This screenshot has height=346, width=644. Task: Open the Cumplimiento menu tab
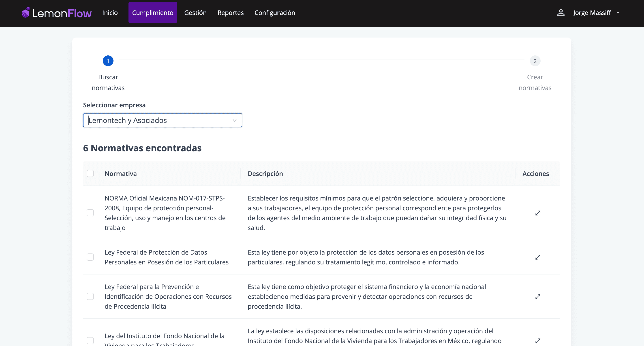152,13
